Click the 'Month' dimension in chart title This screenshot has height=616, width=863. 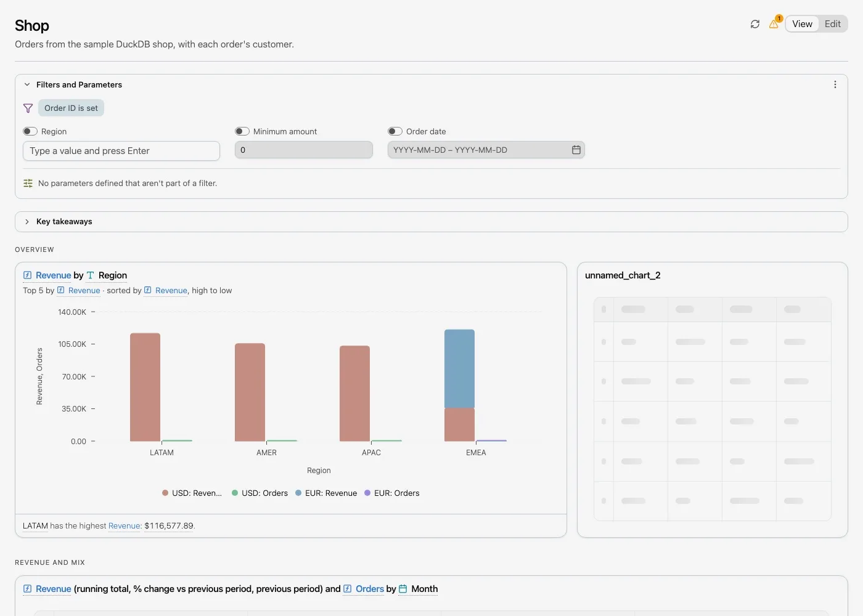425,589
